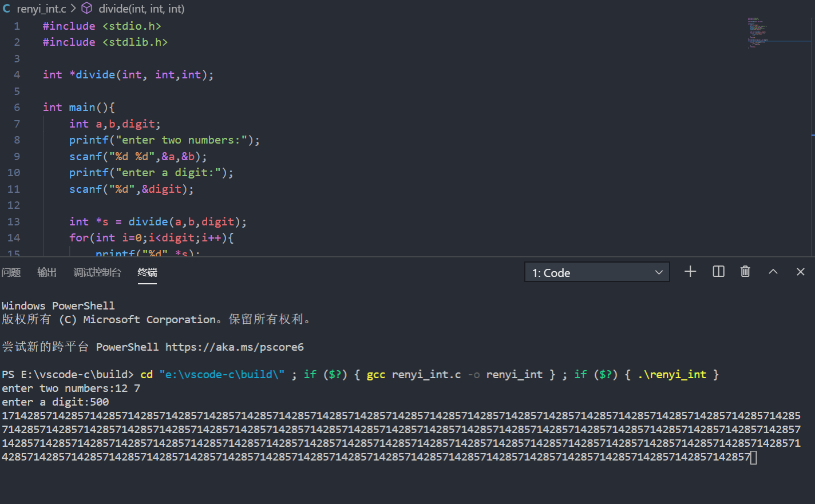Open the '1: Code' terminal dropdown
815x504 pixels.
[596, 272]
